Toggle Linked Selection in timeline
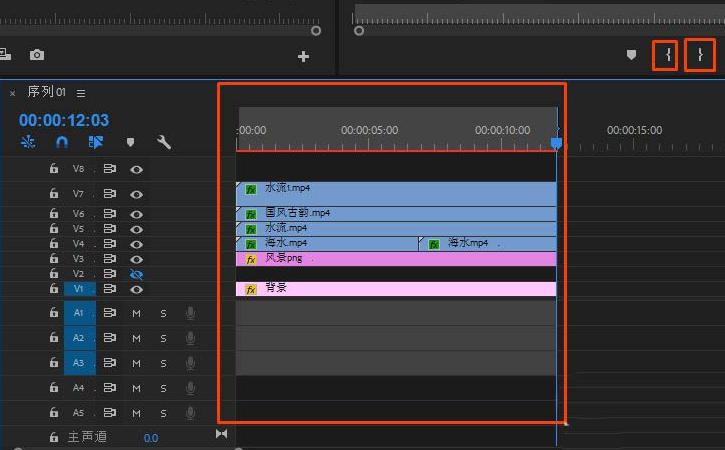The image size is (725, 450). pos(96,142)
